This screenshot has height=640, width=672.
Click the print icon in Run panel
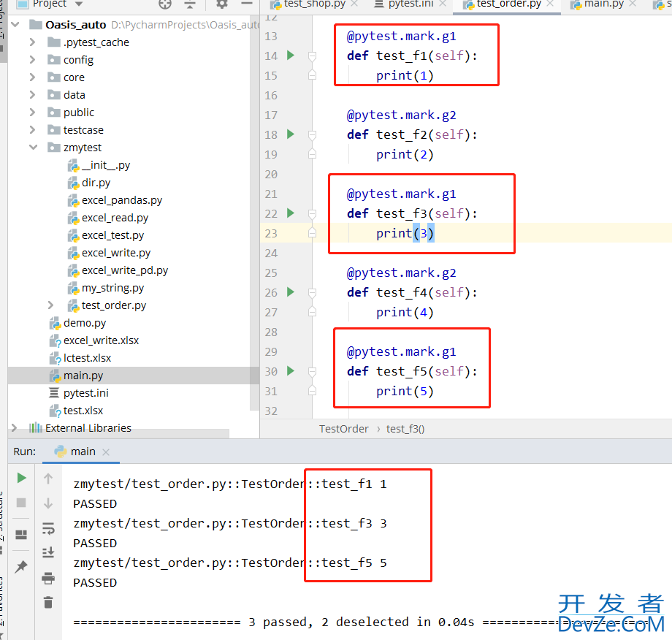[x=48, y=579]
